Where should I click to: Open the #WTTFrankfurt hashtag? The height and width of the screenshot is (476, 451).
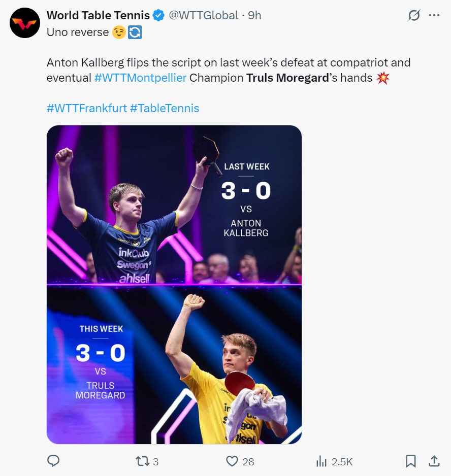pos(87,108)
